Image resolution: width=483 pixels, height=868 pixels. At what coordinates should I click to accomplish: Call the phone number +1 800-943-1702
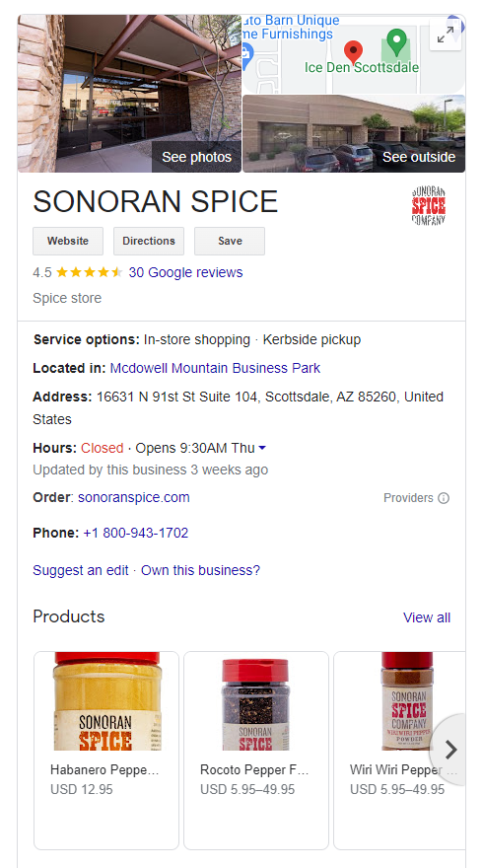coord(136,533)
